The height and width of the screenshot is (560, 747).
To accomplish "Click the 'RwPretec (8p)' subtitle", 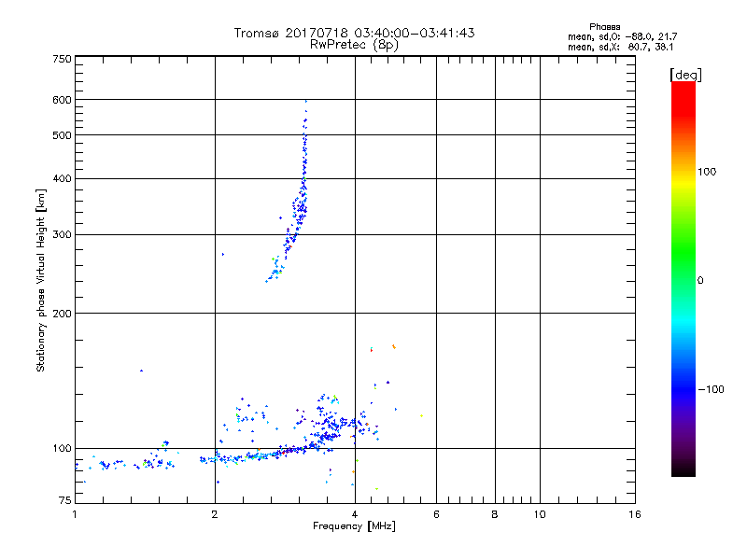I will point(354,45).
